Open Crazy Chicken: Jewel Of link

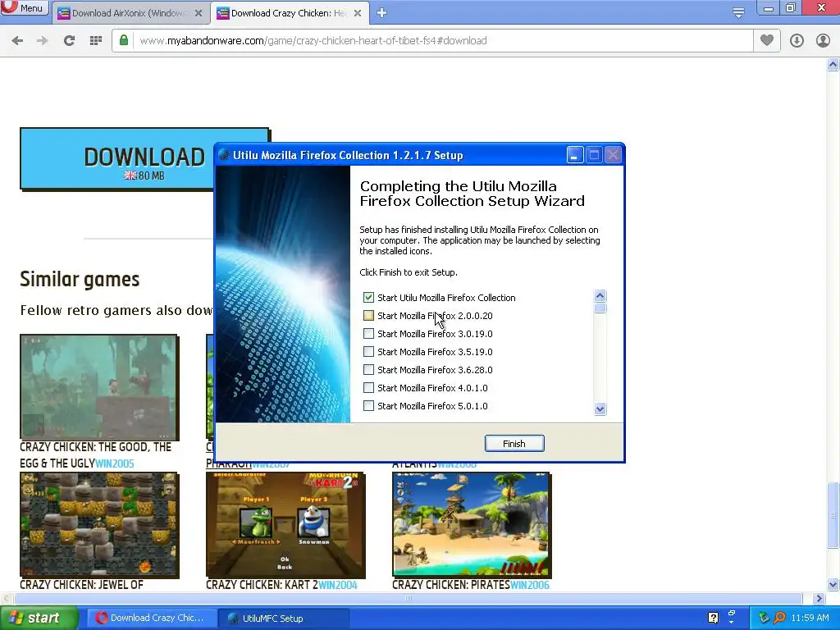tap(81, 584)
